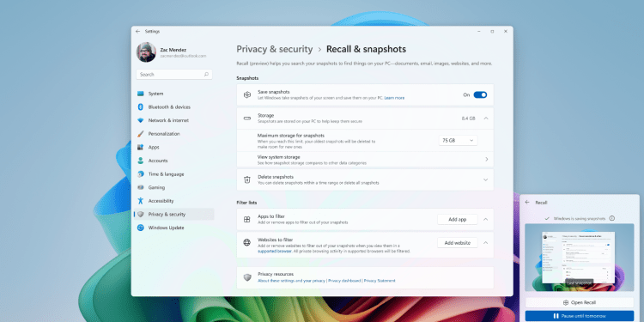Click the info icon beside Windows is saving snapshots
The width and height of the screenshot is (644, 322).
point(612,218)
